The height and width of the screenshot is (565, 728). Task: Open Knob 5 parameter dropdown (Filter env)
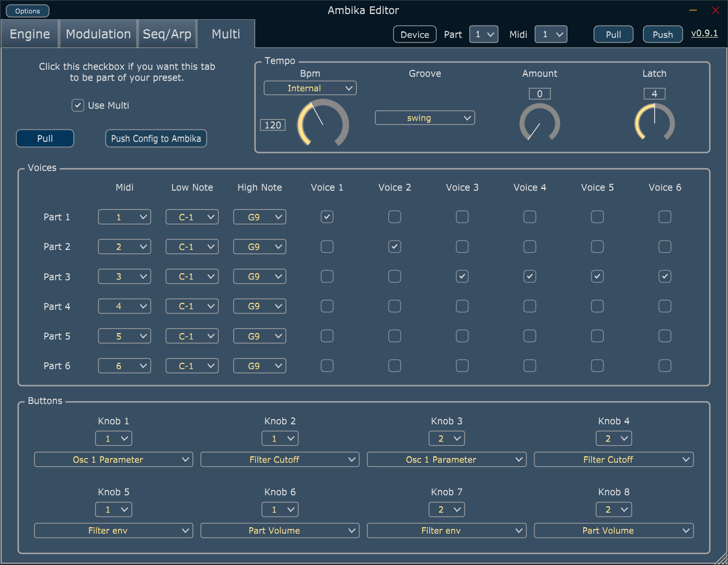(113, 531)
